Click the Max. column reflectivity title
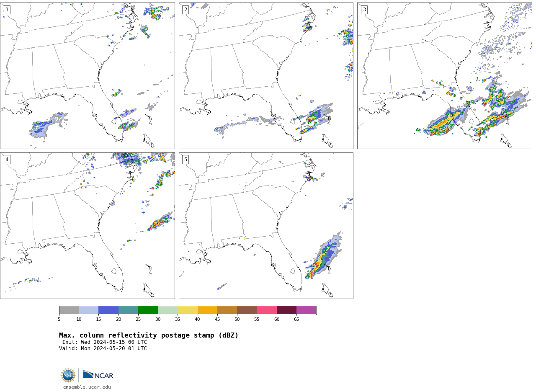Image resolution: width=536 pixels, height=392 pixels. [149, 335]
